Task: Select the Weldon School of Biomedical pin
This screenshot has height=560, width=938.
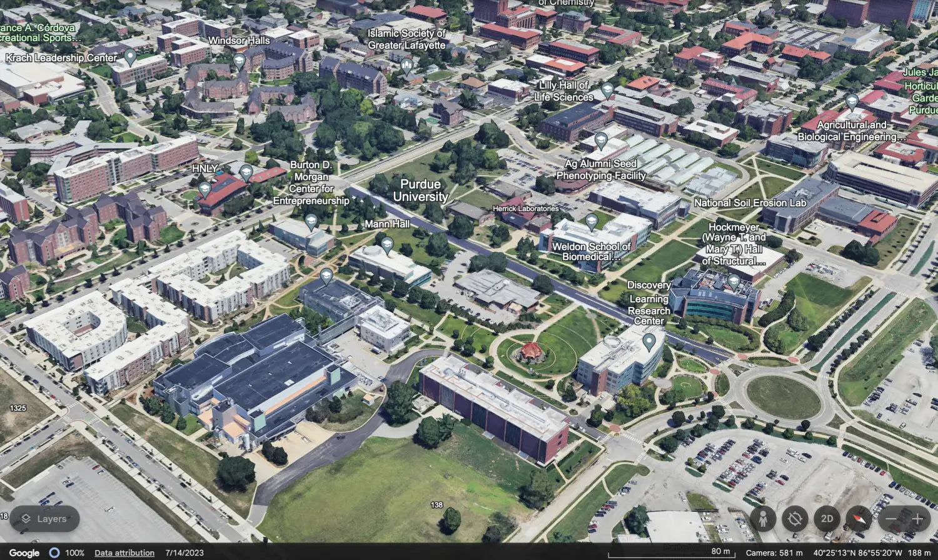Action: (591, 221)
